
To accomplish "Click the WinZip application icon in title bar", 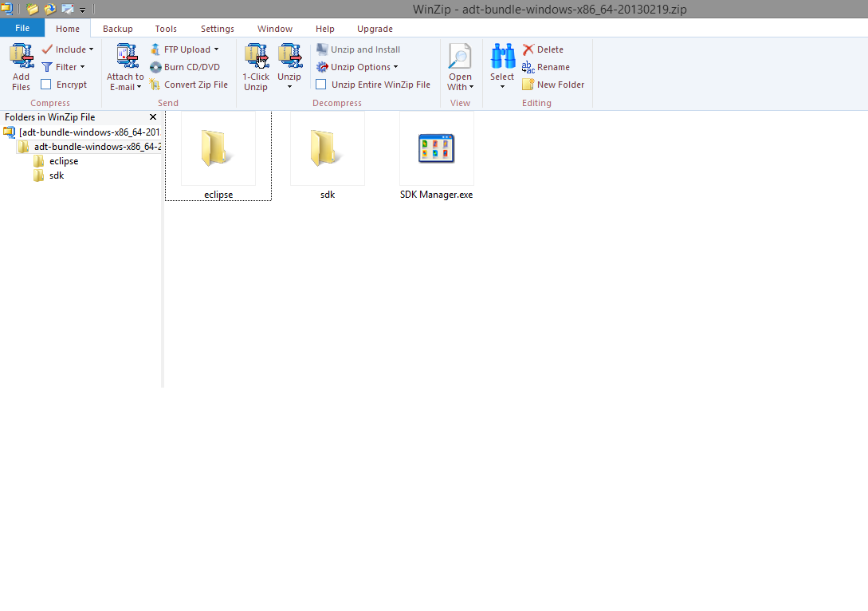I will (6, 9).
